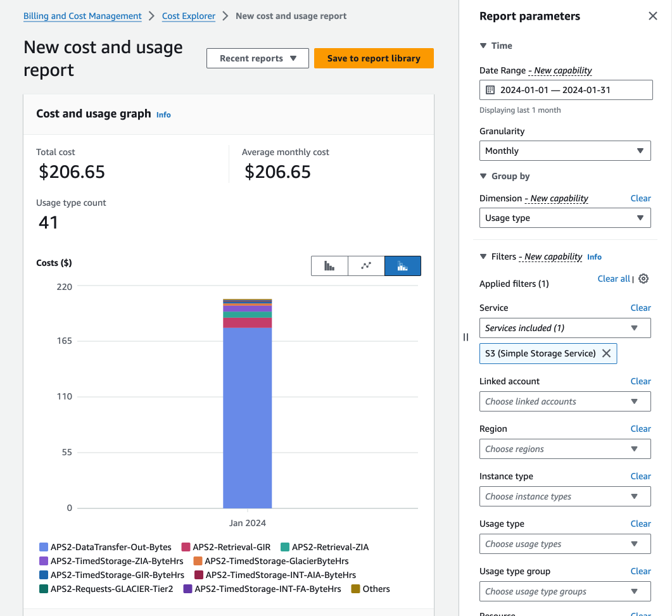The image size is (672, 616).
Task: Click the APS2-TimedStorage-INT-AIA-ByteHrs legend swatch
Action: coord(198,575)
